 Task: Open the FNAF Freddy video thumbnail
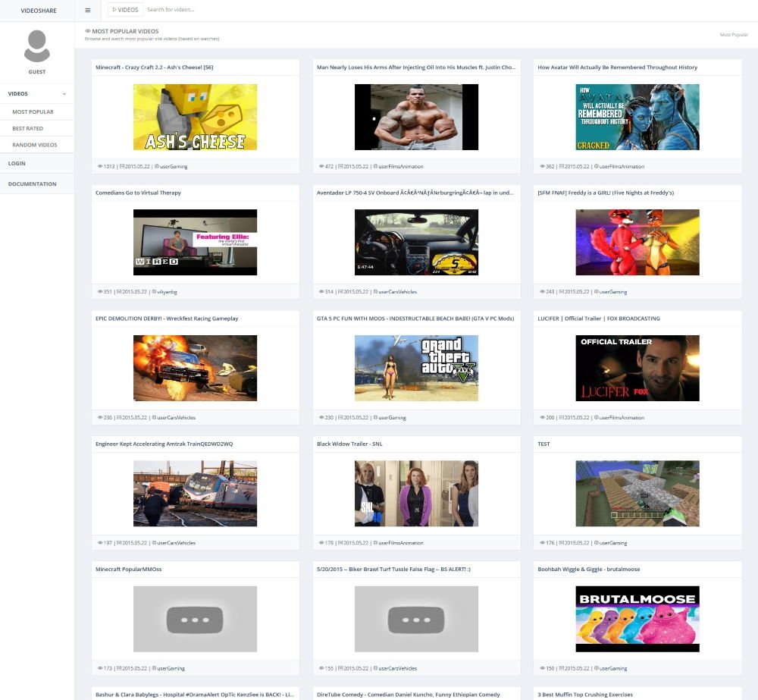tap(637, 243)
